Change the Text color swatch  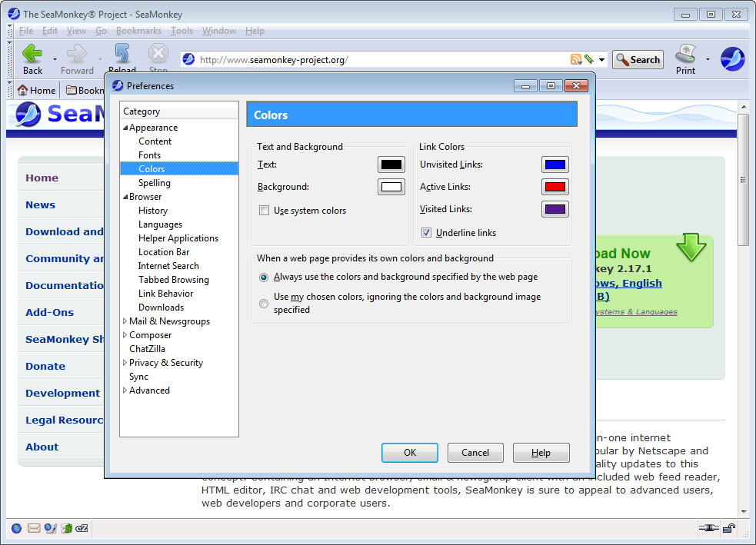(391, 164)
